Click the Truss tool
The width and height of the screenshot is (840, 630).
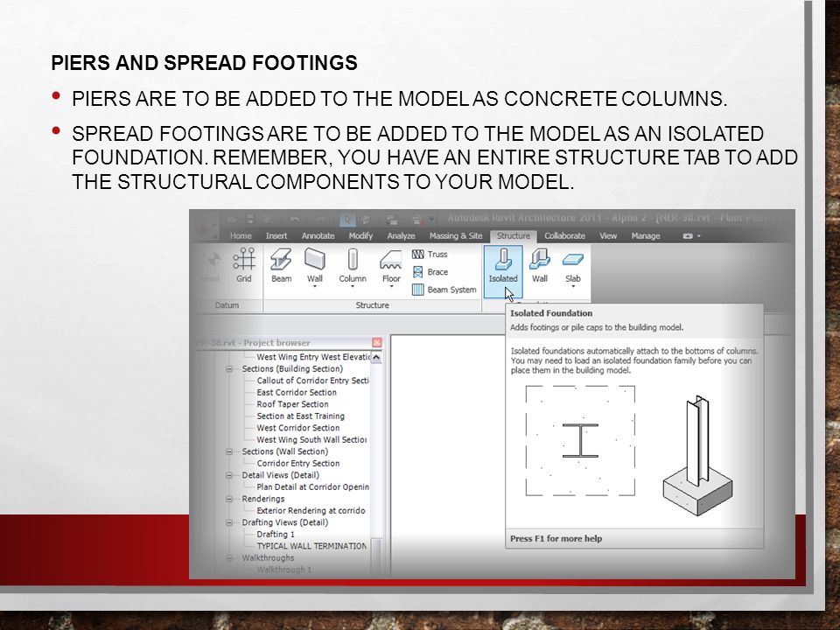pyautogui.click(x=430, y=254)
